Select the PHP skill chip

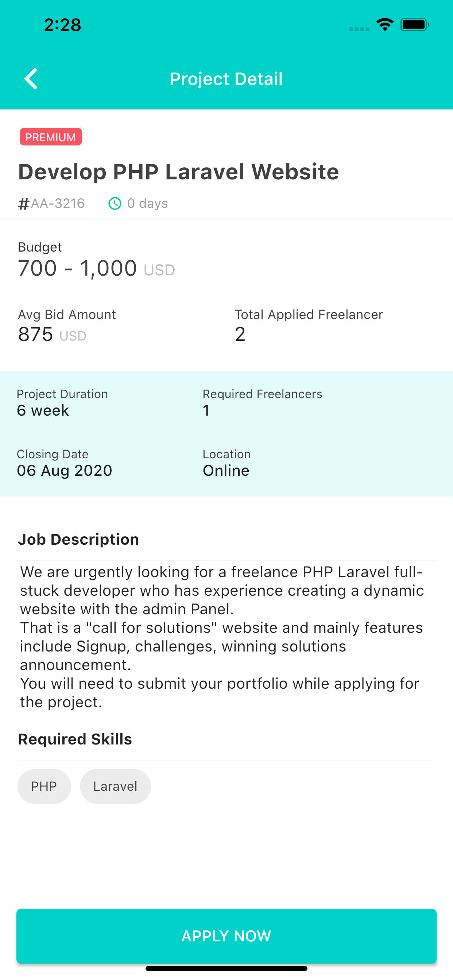44,786
